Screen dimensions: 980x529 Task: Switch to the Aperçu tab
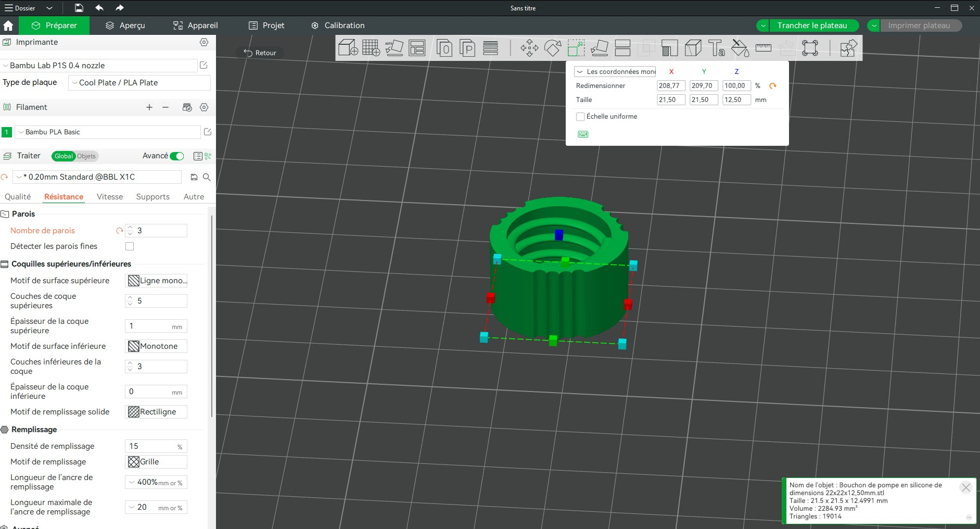[x=125, y=26]
